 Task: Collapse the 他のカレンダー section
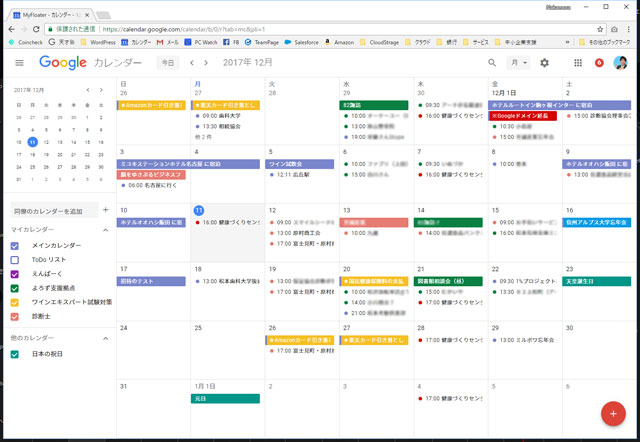click(106, 338)
